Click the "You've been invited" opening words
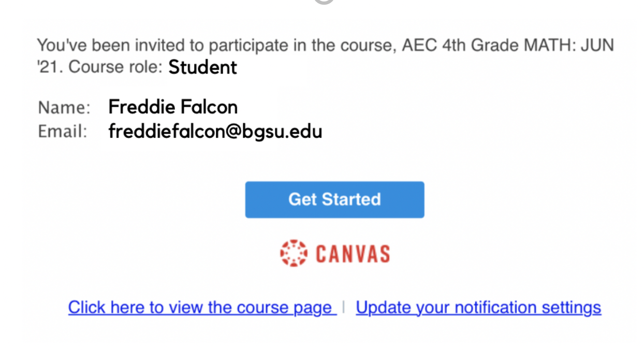The height and width of the screenshot is (350, 644). pyautogui.click(x=110, y=46)
